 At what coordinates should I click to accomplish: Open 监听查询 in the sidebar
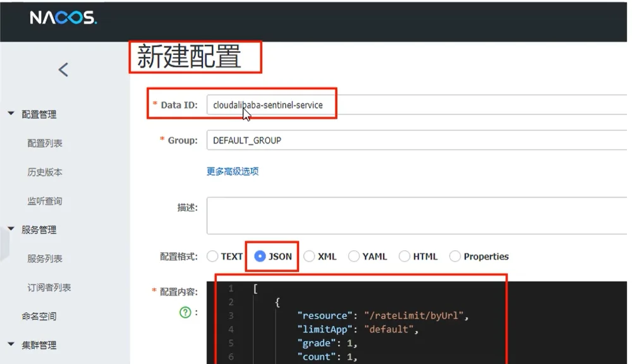(x=45, y=201)
